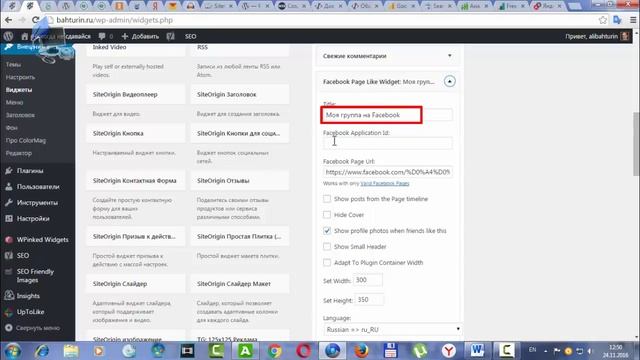640x360 pixels.
Task: Select SiteOrigin Заголовок widget
Action: coord(240,94)
